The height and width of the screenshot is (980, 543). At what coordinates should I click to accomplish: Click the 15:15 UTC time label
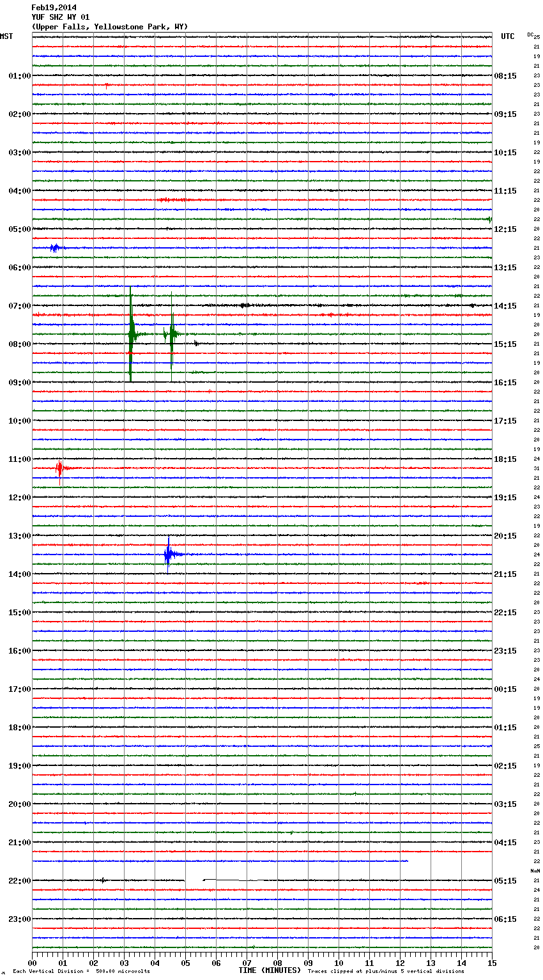[505, 344]
